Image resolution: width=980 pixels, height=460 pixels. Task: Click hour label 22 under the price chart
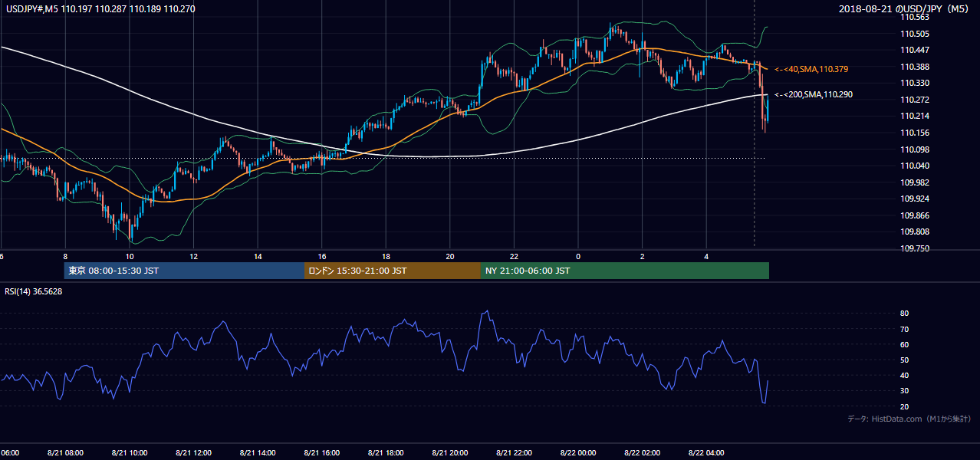click(x=514, y=256)
